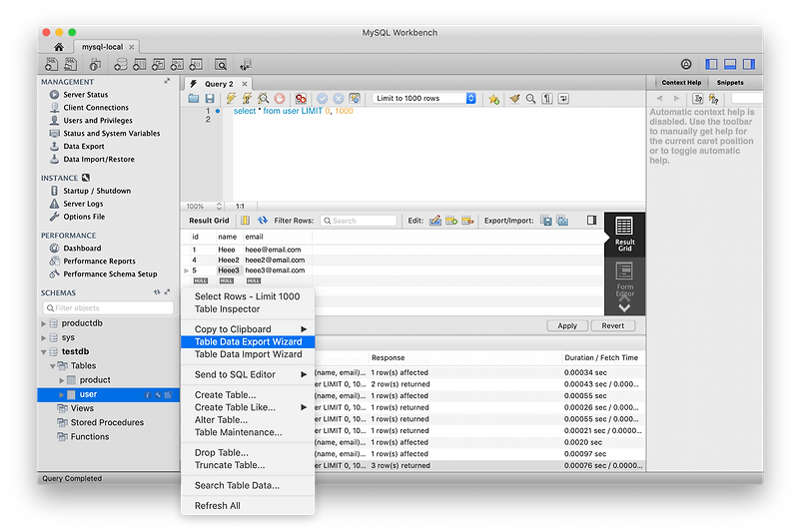Expand the user table node
Image resolution: width=799 pixels, height=532 pixels.
[62, 394]
